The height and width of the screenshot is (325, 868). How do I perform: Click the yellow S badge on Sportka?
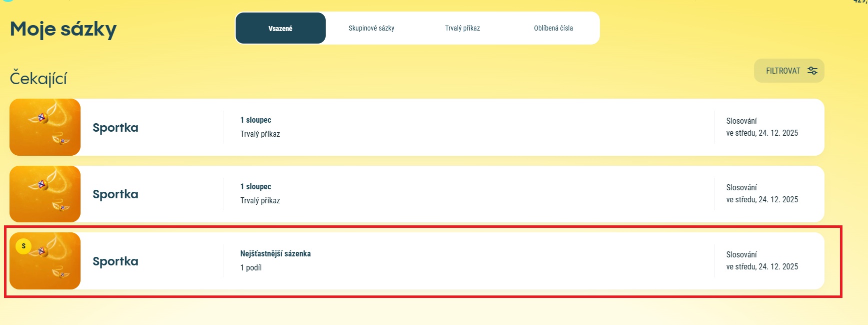[x=24, y=246]
